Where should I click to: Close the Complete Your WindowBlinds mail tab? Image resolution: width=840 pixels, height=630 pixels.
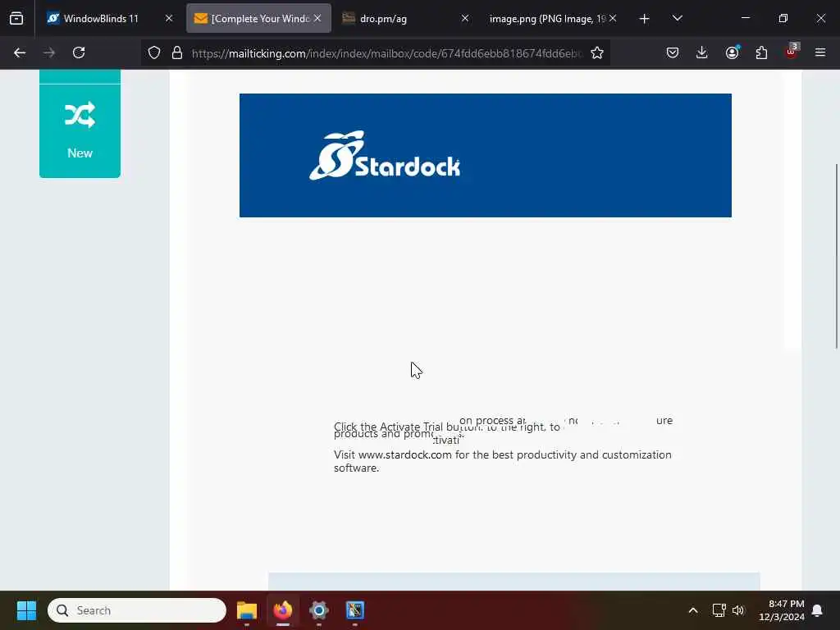click(x=317, y=19)
